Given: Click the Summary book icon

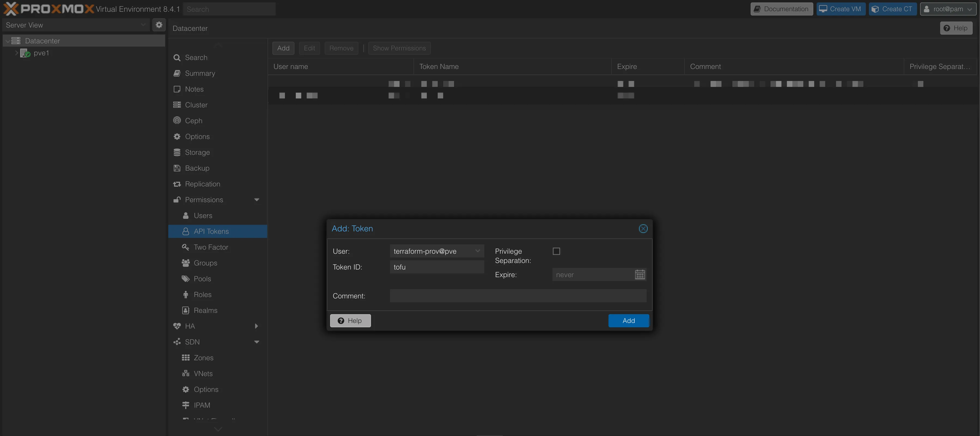Looking at the screenshot, I should (177, 73).
